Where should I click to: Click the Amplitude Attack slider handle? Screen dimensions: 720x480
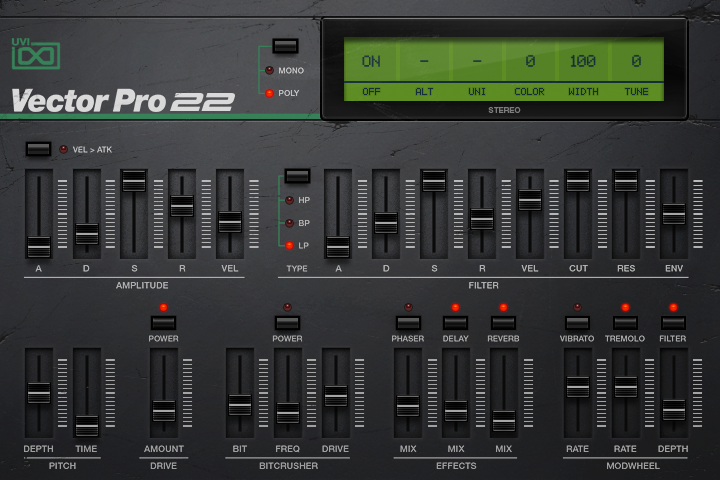(x=39, y=247)
